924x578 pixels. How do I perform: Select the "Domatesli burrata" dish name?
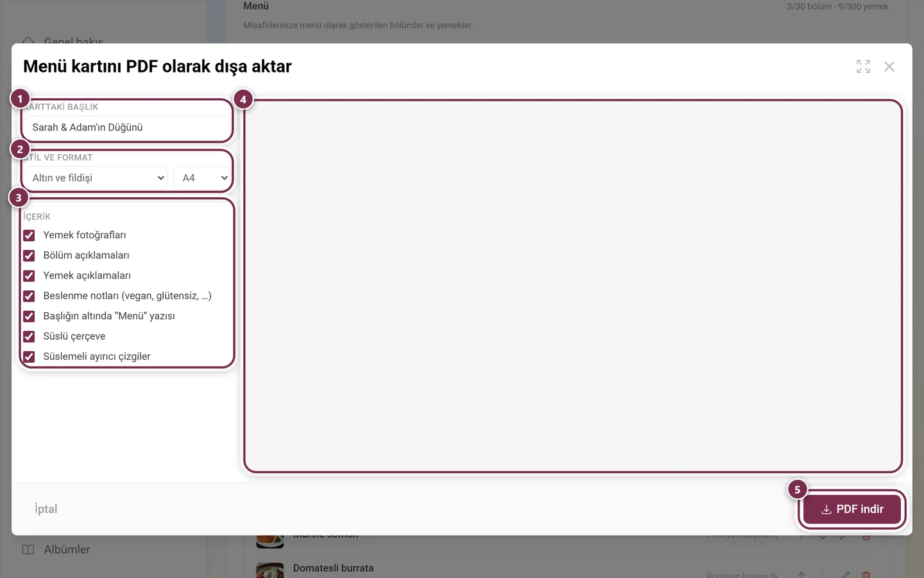pos(333,568)
